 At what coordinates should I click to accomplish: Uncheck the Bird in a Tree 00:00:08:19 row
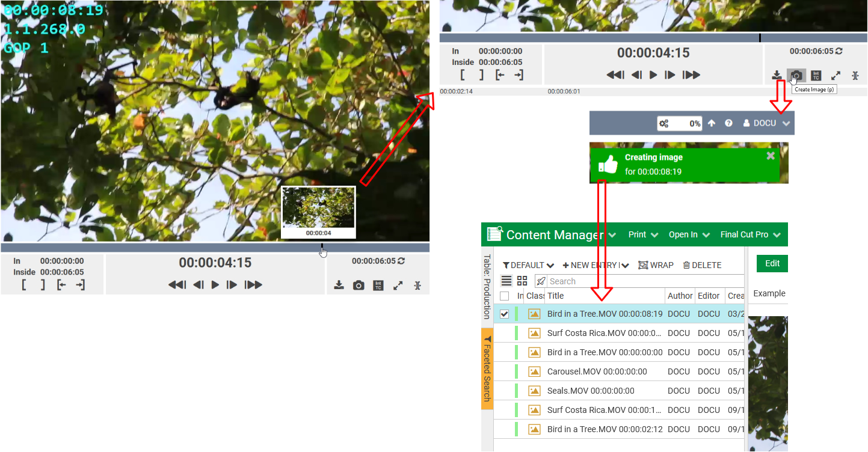(x=505, y=314)
